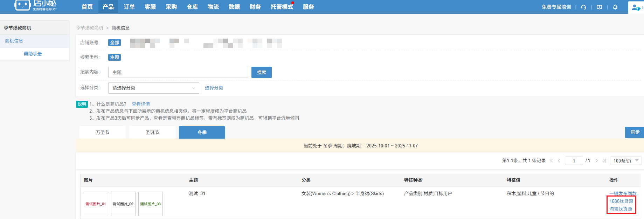
Task: Open the help manual book icon
Action: click(599, 7)
